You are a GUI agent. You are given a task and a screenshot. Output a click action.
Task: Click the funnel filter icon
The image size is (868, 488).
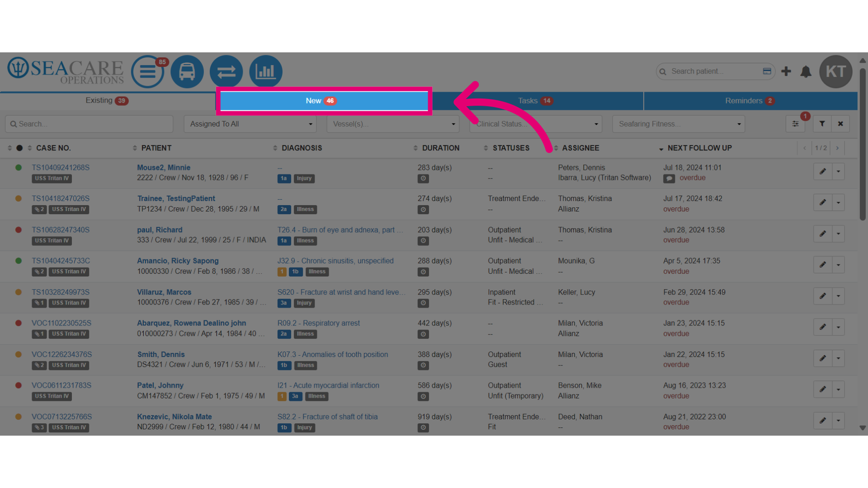point(822,124)
